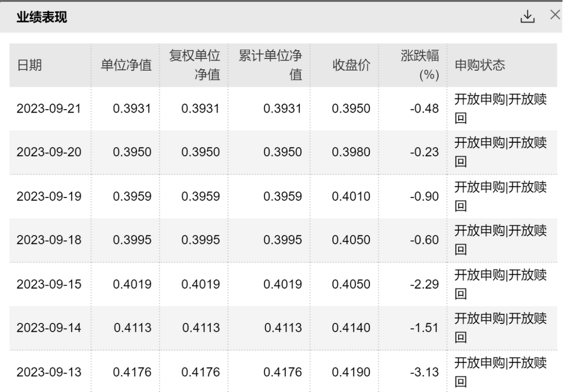Screen dimensions: 563x392
Task: Click the 日期 column header
Action: tap(29, 65)
